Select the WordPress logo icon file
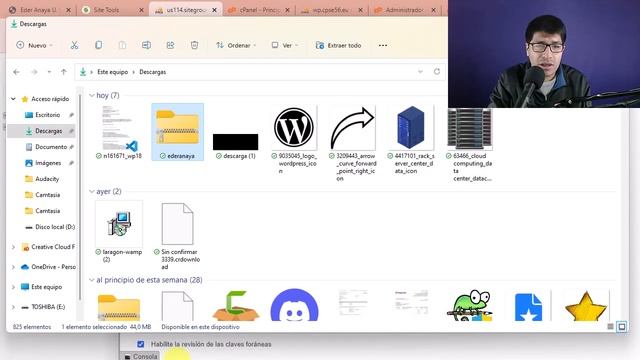 coord(294,139)
